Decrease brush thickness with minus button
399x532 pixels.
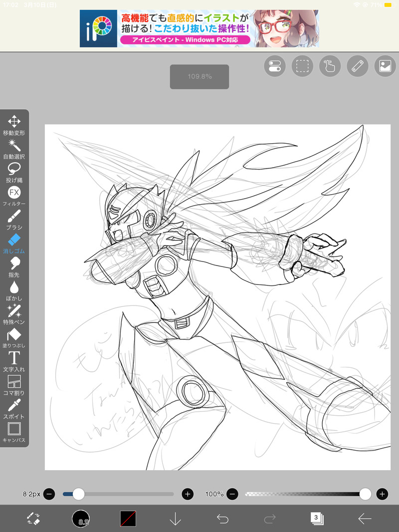[49, 494]
